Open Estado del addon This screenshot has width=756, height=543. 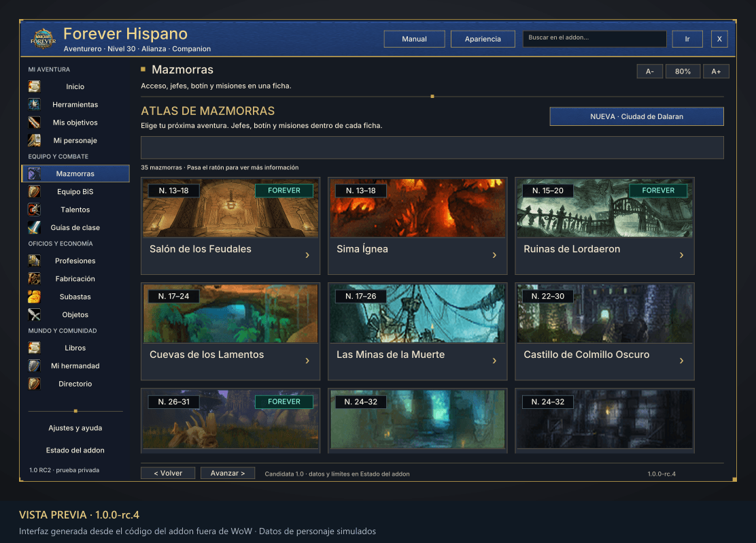[75, 450]
